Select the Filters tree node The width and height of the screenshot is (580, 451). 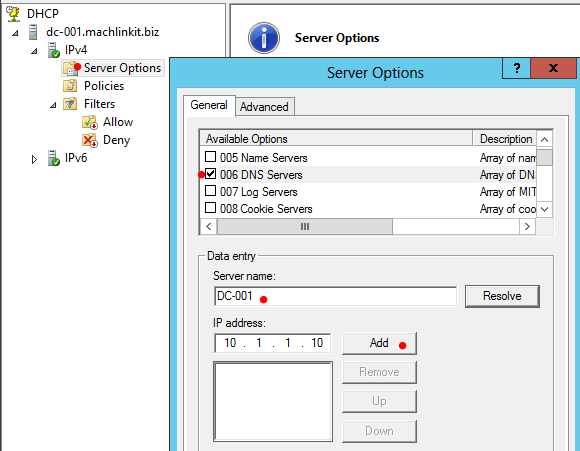(100, 104)
